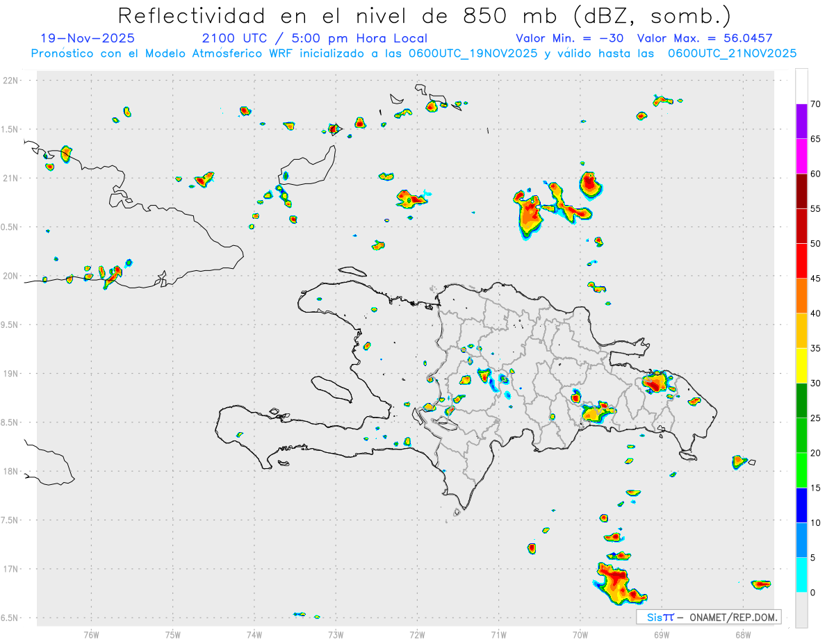Click the purple 65-70 dBZ colorbar segment

(x=801, y=122)
